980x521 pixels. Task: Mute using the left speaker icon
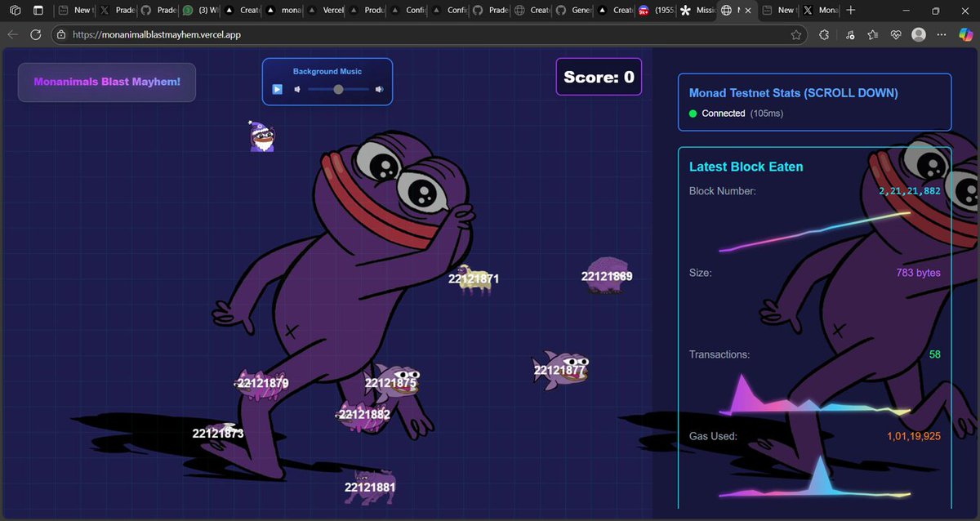(297, 89)
